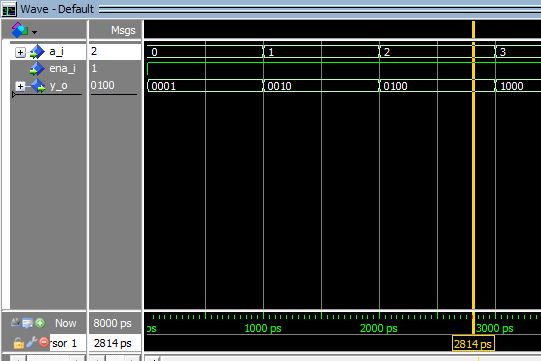Click the Now label
The height and width of the screenshot is (361, 541).
pyautogui.click(x=66, y=323)
